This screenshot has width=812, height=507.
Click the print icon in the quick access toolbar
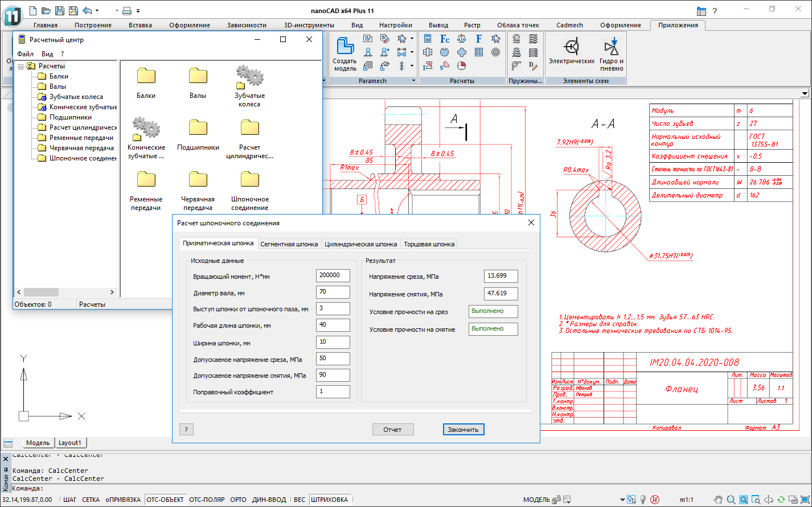pyautogui.click(x=128, y=10)
